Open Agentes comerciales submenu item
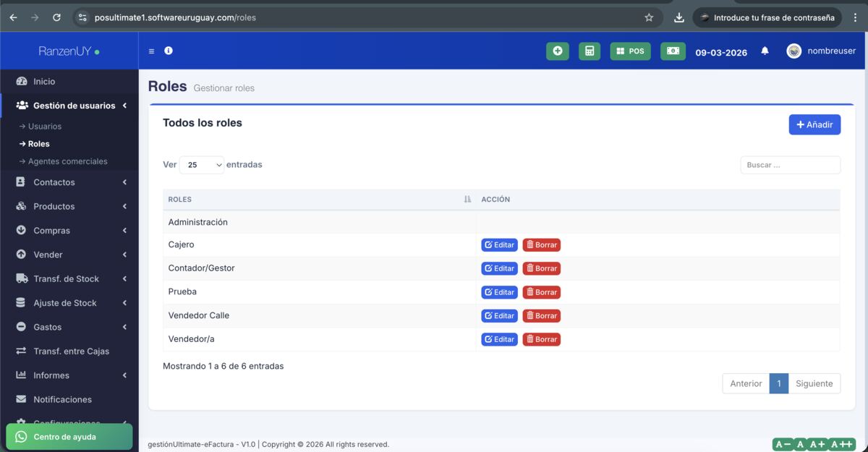This screenshot has width=868, height=452. [67, 161]
